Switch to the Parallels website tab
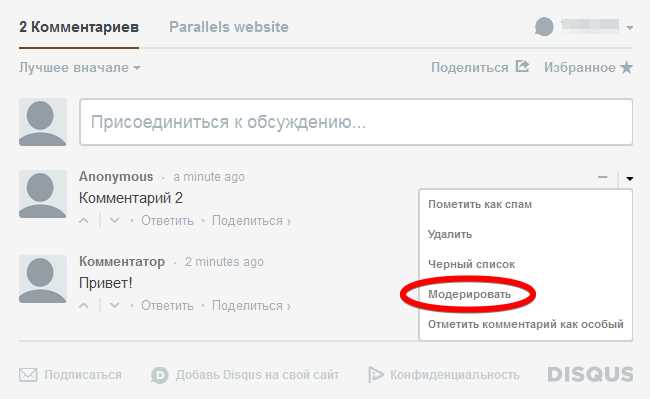Image resolution: width=650 pixels, height=399 pixels. click(229, 27)
